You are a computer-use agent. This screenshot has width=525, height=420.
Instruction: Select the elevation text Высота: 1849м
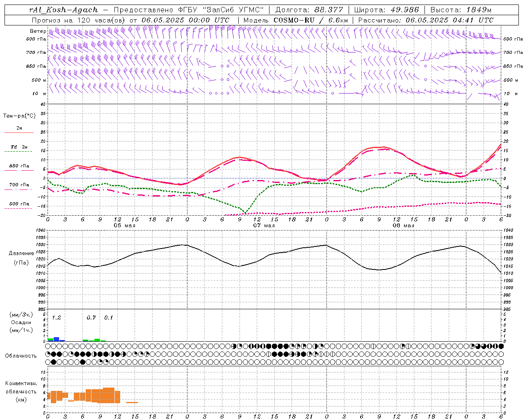click(x=461, y=10)
